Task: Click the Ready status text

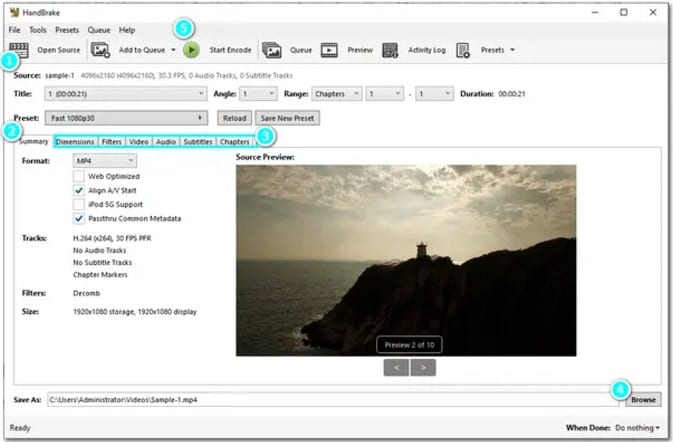Action: point(20,428)
